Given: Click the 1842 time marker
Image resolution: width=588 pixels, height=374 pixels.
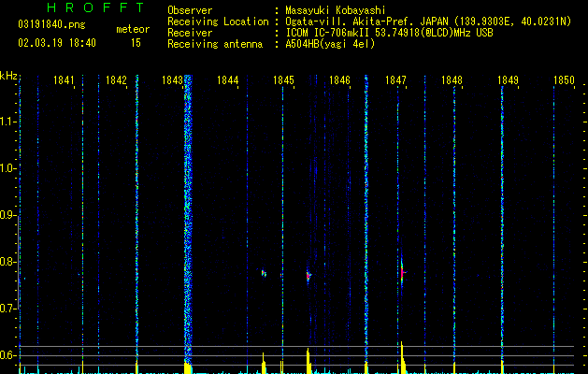Looking at the screenshot, I should point(116,80).
